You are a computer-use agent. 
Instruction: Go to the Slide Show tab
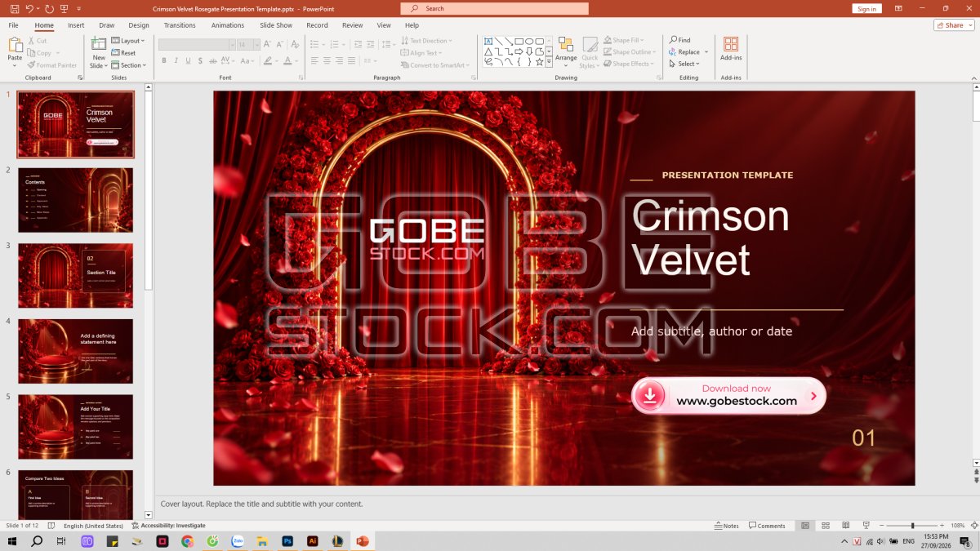pyautogui.click(x=276, y=25)
